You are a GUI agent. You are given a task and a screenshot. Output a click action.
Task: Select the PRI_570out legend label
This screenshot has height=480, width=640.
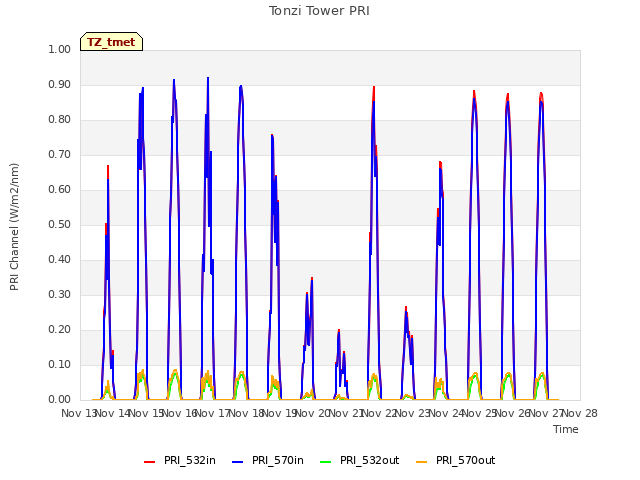click(466, 460)
